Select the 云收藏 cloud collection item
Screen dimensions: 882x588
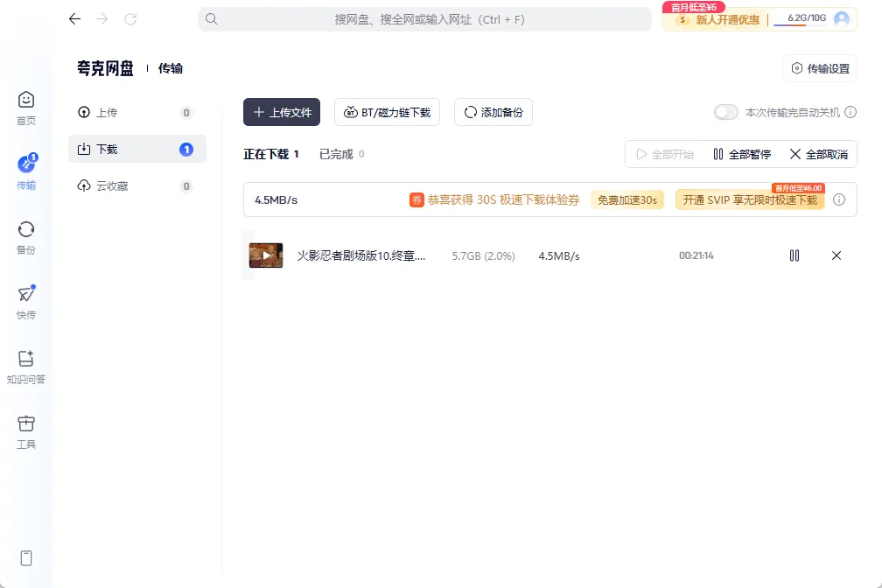(x=137, y=186)
